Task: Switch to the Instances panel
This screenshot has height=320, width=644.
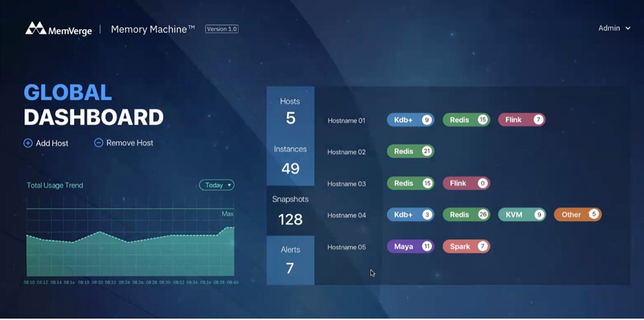Action: (290, 159)
